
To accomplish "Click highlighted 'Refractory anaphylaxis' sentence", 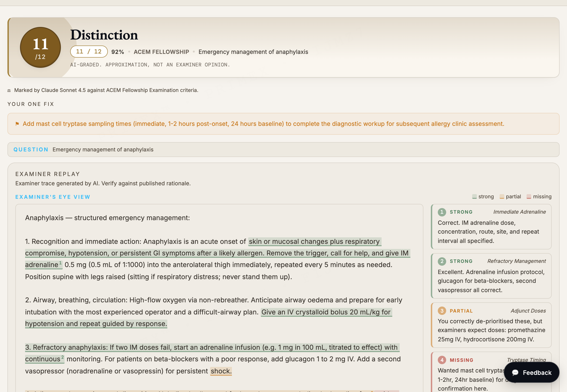I will (x=212, y=347).
